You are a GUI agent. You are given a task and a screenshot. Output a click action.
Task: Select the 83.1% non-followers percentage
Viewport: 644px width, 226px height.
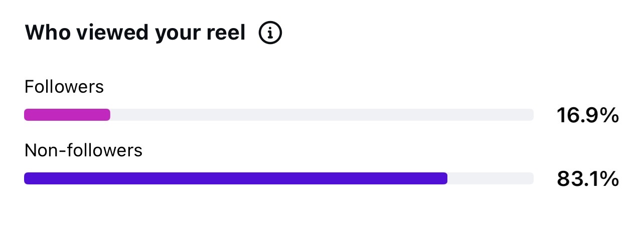coord(588,179)
